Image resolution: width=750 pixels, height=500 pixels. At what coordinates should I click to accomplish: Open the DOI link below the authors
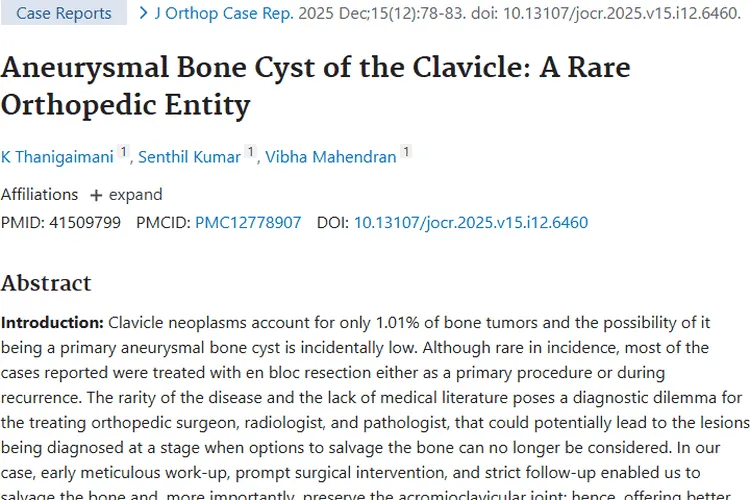(x=471, y=222)
